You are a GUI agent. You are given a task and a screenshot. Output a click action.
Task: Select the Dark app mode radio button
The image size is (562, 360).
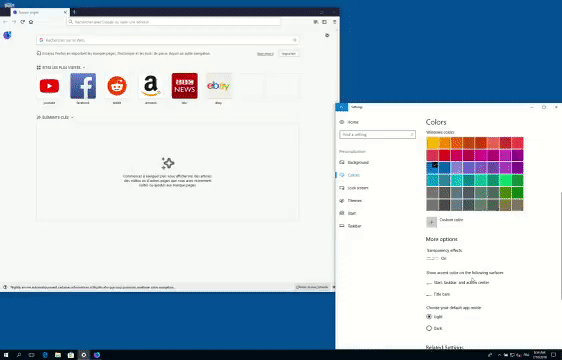point(429,328)
